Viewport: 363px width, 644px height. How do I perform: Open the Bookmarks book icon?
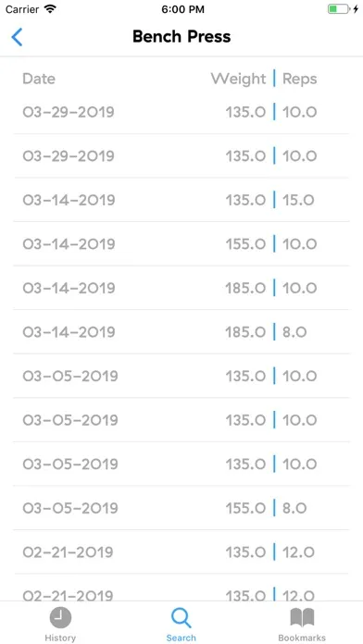(x=302, y=618)
